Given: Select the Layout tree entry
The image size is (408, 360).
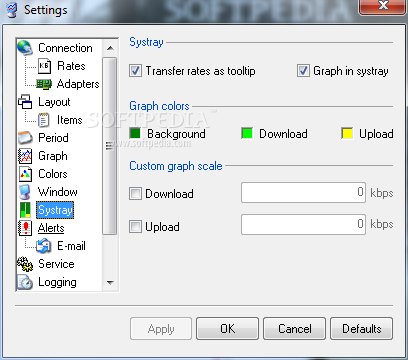Looking at the screenshot, I should (54, 102).
